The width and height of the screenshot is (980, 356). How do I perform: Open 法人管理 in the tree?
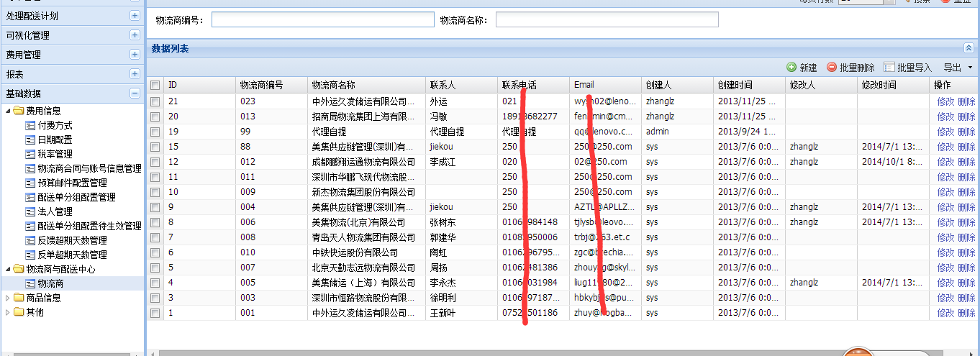click(x=55, y=211)
